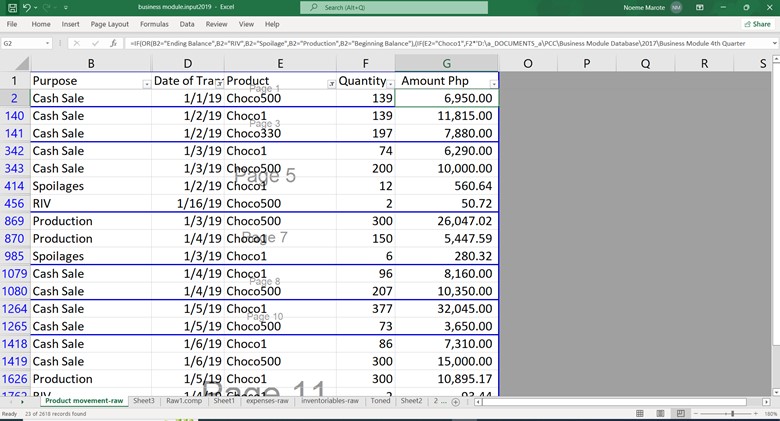Screen dimensions: 780x421
Task: Open the Purpose column filter dropdown
Action: [146, 84]
